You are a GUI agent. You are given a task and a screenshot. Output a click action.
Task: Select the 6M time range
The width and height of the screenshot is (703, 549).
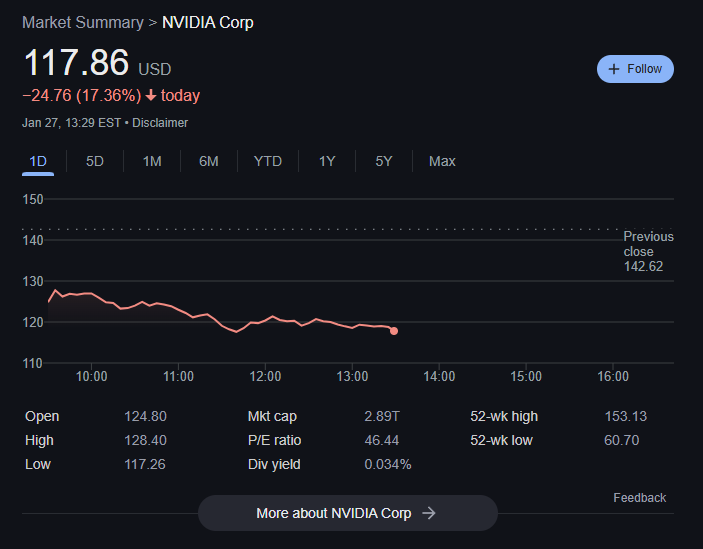[x=208, y=161]
